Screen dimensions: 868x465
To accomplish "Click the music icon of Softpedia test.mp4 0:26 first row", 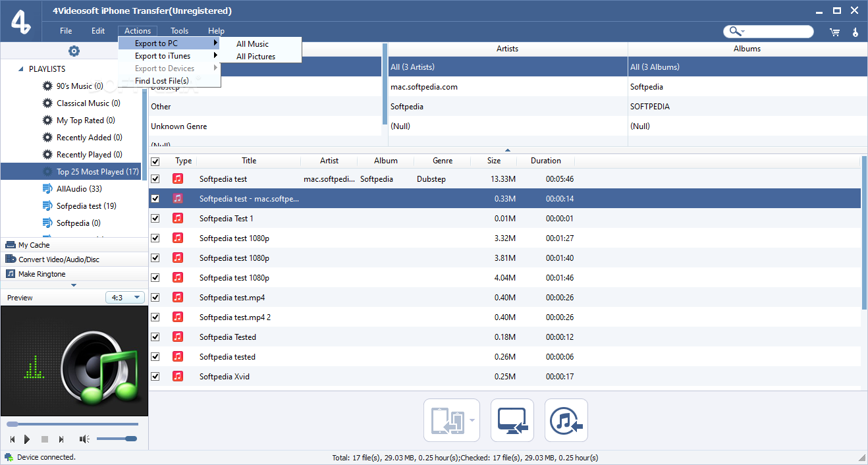I will click(x=178, y=297).
